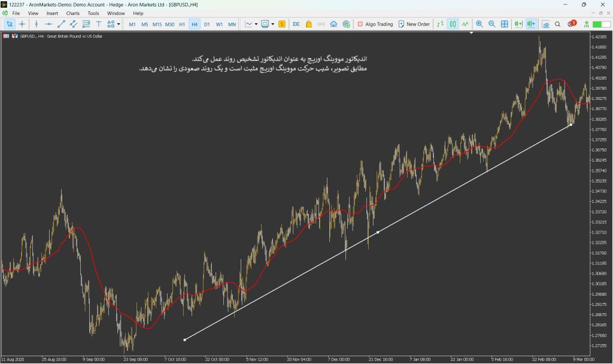Switch chart to bar chart mode
The height and width of the screenshot is (364, 613).
coord(440,24)
